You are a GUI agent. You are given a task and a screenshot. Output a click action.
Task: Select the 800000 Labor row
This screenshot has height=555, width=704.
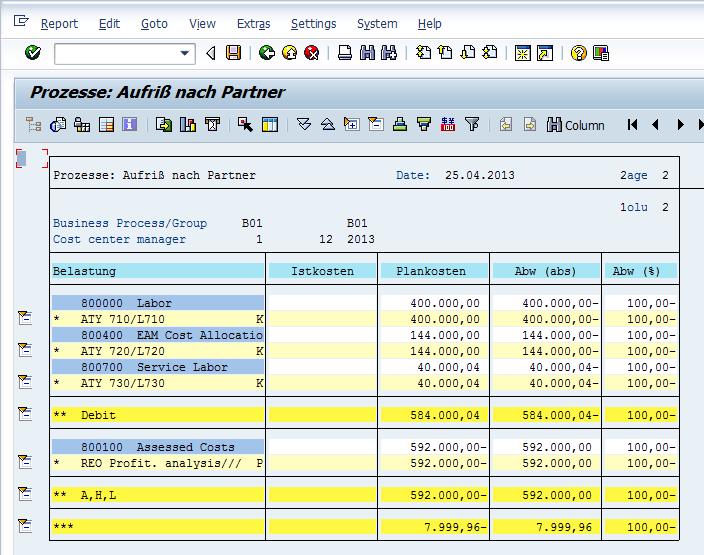(158, 303)
